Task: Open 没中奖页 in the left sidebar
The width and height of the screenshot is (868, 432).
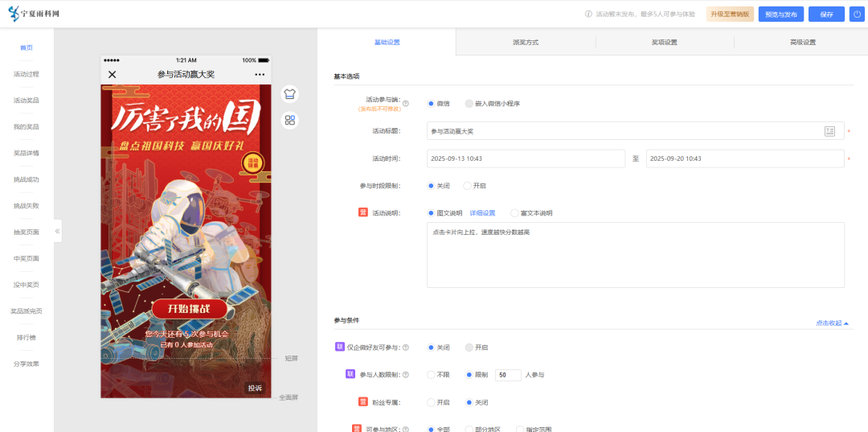Action: [27, 285]
